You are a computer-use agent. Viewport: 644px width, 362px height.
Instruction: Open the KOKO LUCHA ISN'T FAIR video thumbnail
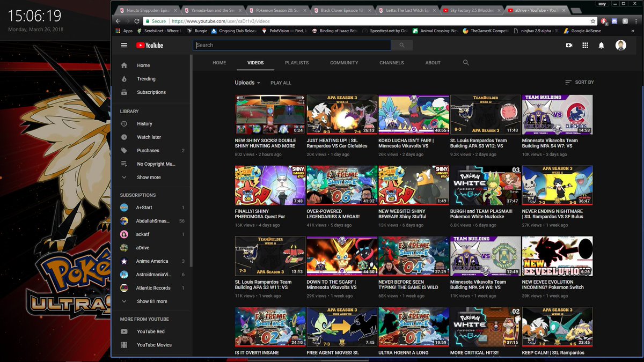pyautogui.click(x=414, y=115)
